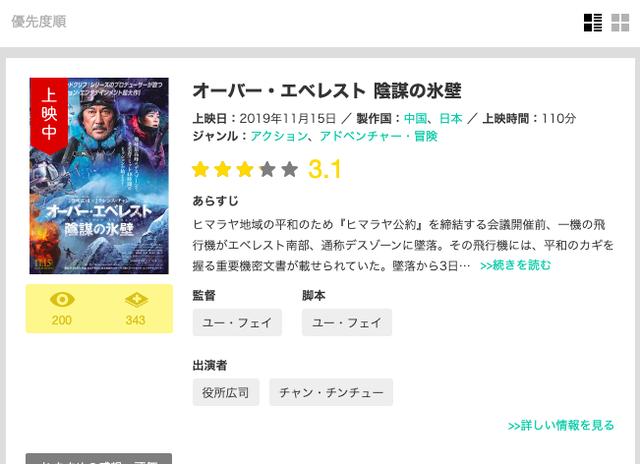Add movie to watchlist with plus icon
The height and width of the screenshot is (464, 640).
click(136, 300)
